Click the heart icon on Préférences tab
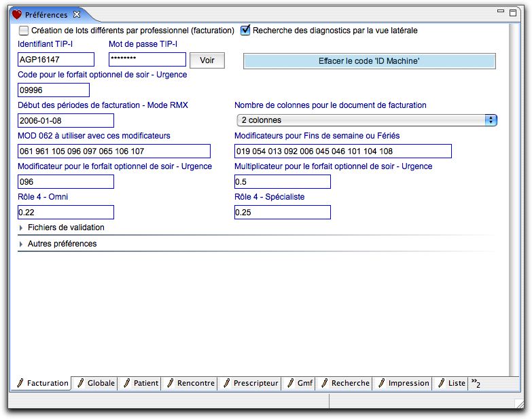This screenshot has width=532, height=419. tap(17, 14)
